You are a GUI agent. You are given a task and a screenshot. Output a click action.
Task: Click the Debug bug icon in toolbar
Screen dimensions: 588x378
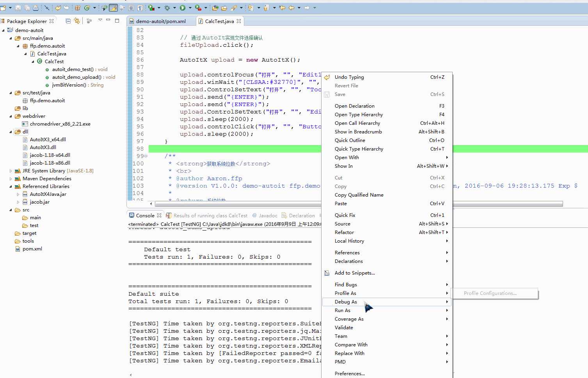[167, 8]
